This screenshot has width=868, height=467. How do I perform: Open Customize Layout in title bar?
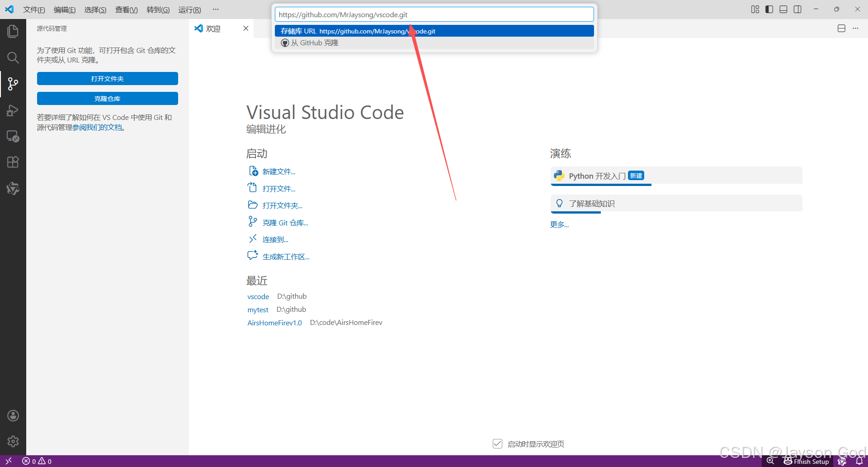pos(755,10)
